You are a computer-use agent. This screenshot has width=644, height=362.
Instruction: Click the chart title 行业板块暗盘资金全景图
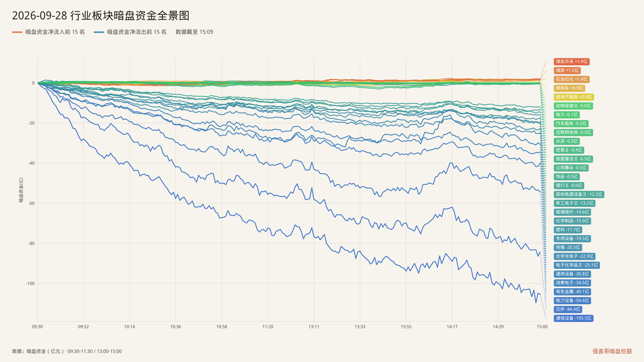point(130,15)
